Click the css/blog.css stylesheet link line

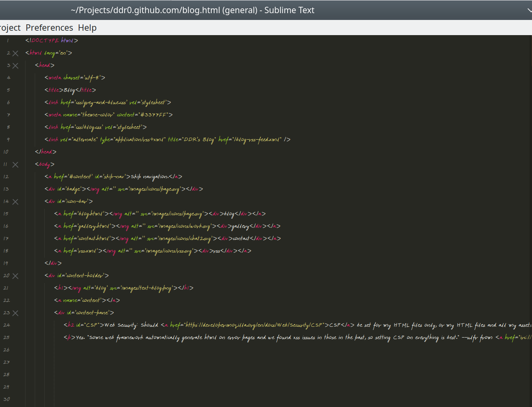(x=95, y=127)
